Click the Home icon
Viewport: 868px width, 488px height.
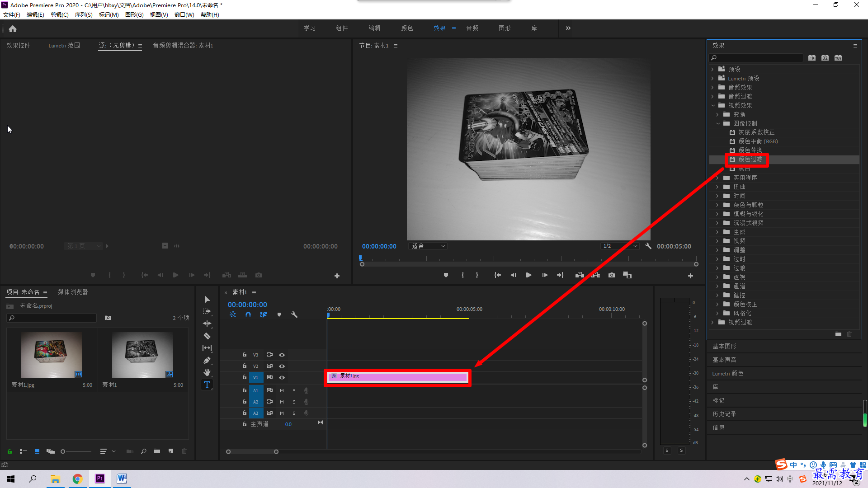(x=13, y=28)
